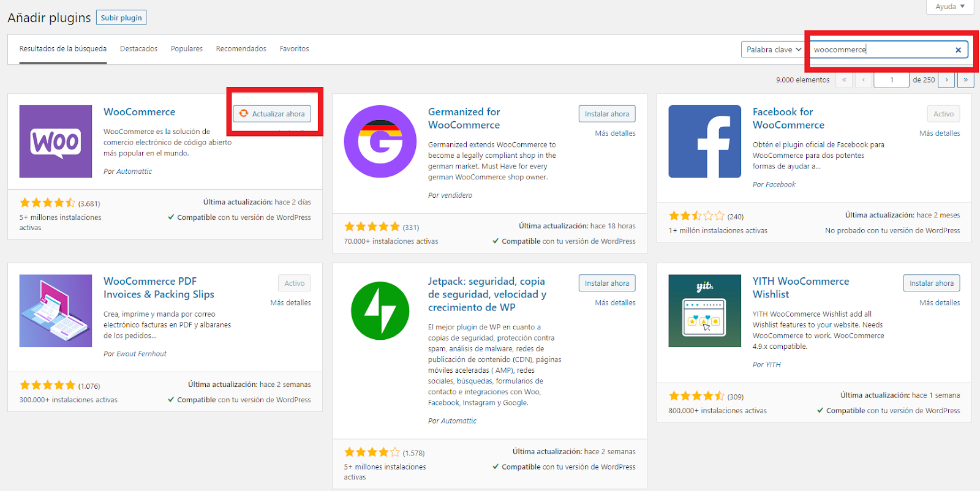Expand the Ayuda help panel
980x491 pixels.
click(x=950, y=7)
